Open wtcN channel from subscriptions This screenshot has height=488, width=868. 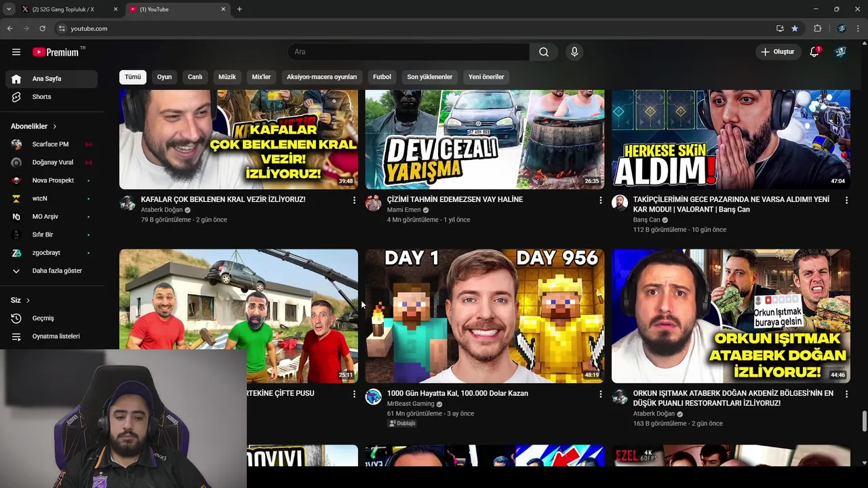click(x=52, y=199)
